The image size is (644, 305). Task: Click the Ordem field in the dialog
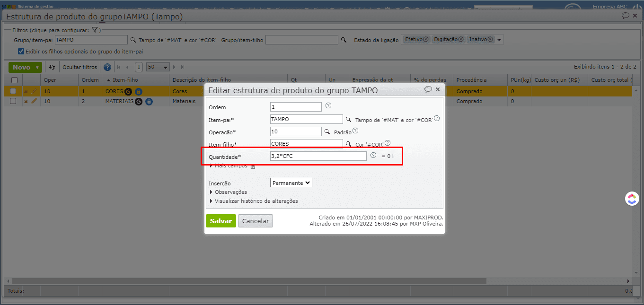(296, 107)
